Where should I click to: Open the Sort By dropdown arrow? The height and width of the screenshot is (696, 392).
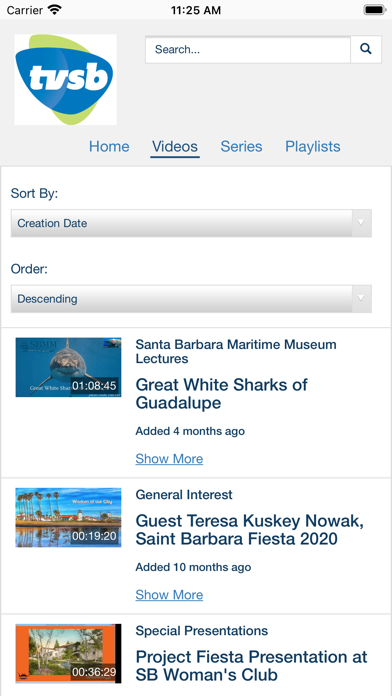(361, 223)
